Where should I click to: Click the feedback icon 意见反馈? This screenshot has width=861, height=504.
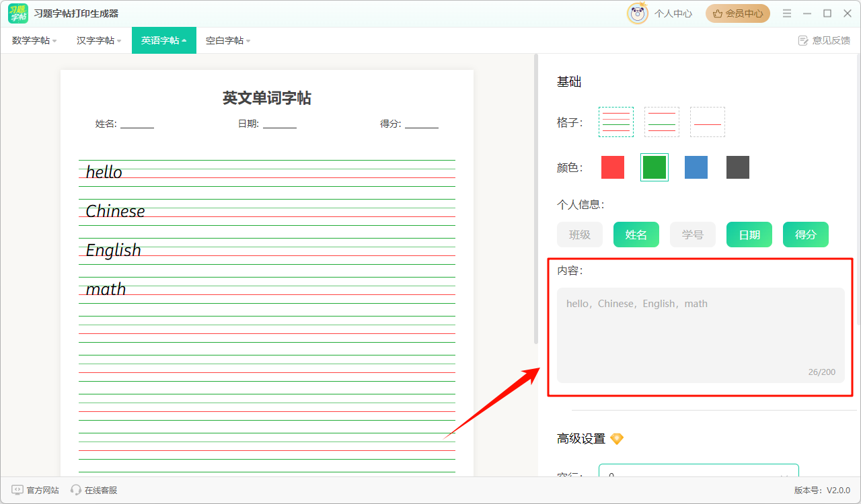(x=802, y=40)
